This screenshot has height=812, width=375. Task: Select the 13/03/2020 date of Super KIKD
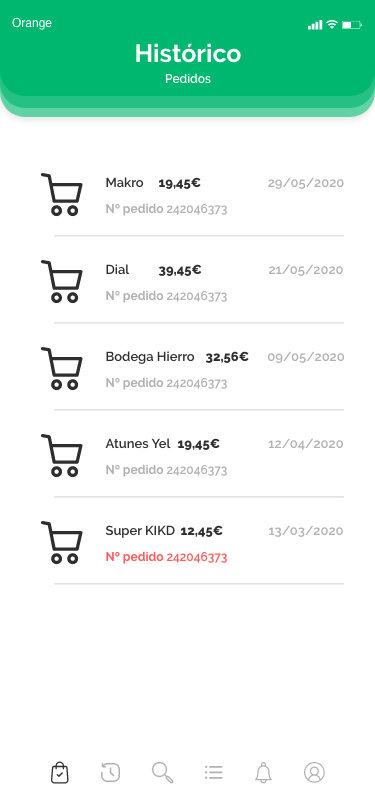point(306,531)
